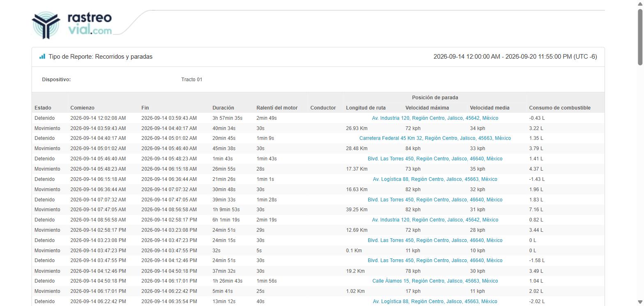Click the max speed value 84 kph
Image resolution: width=644 pixels, height=306 pixels.
(413, 148)
